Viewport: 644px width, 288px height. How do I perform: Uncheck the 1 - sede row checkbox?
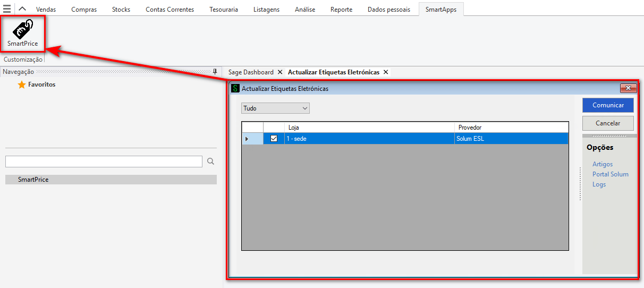tap(274, 139)
